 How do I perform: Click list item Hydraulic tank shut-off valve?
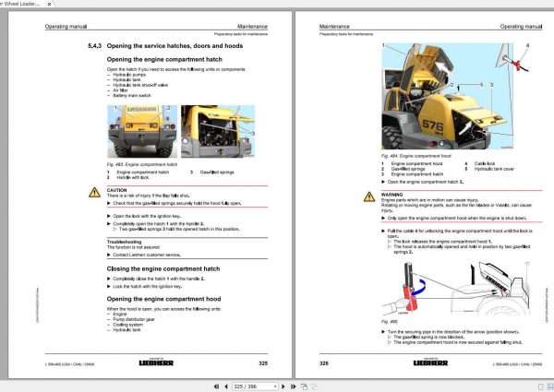pyautogui.click(x=140, y=85)
